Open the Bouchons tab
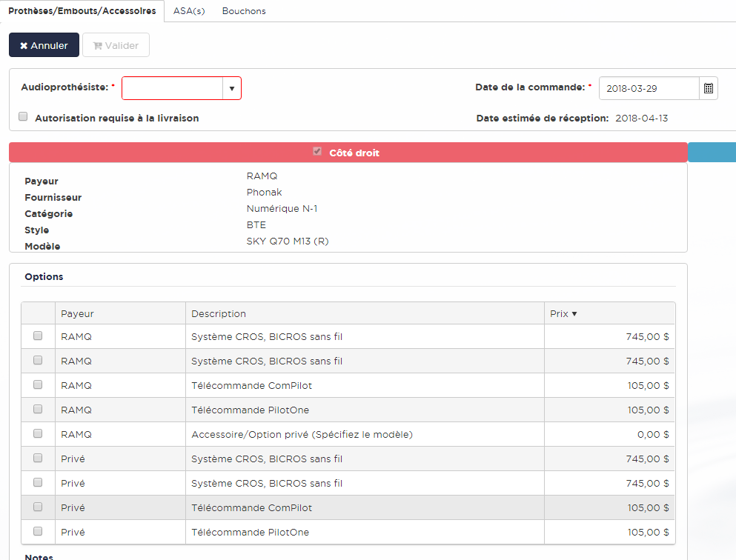Image resolution: width=736 pixels, height=560 pixels. pos(244,11)
